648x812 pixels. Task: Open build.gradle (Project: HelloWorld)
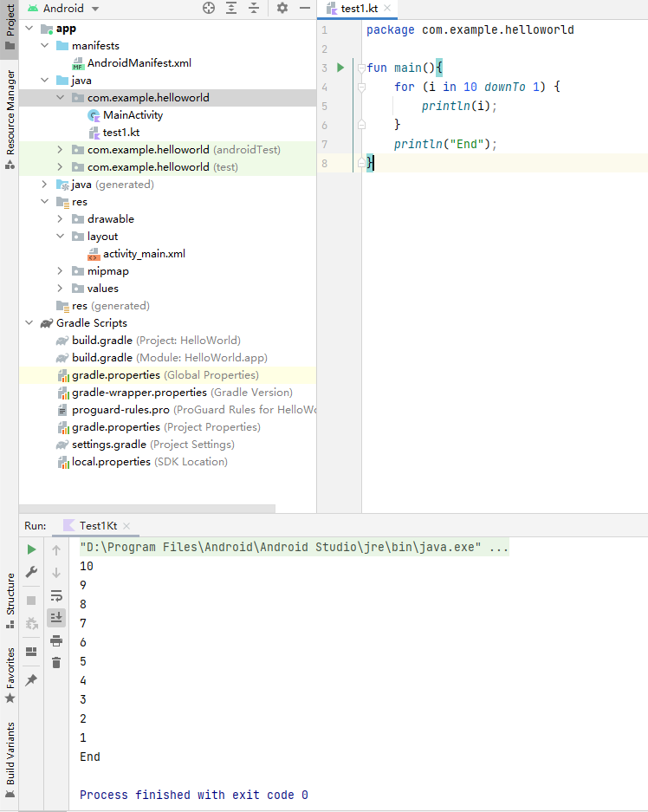pyautogui.click(x=148, y=341)
